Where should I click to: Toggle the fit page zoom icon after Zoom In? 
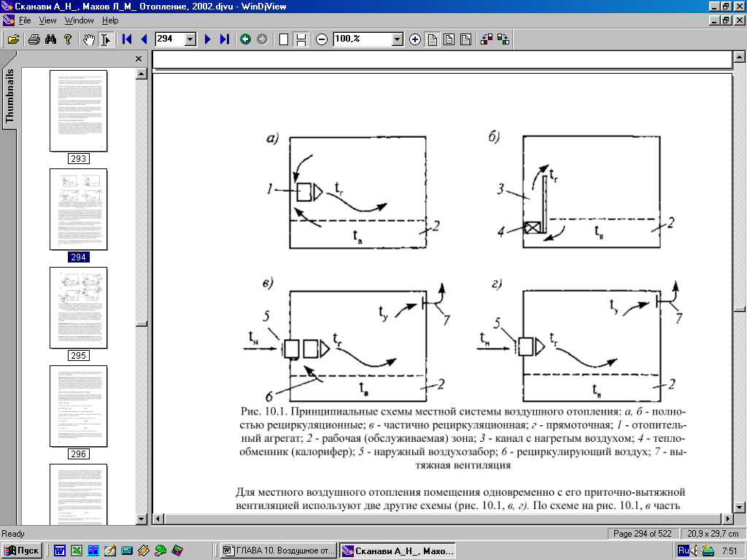coord(432,39)
